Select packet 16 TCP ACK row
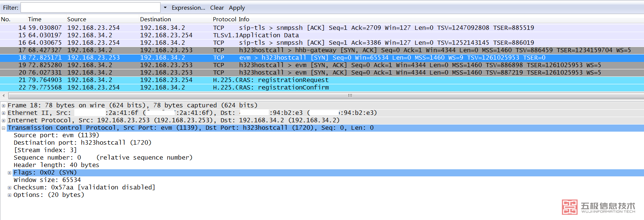Viewport: 644px width, 220px height. [322, 43]
